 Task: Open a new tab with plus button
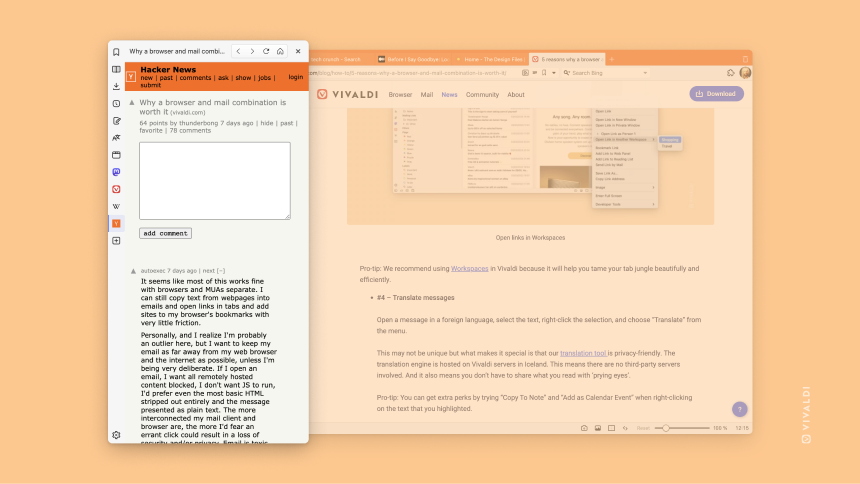tap(612, 59)
